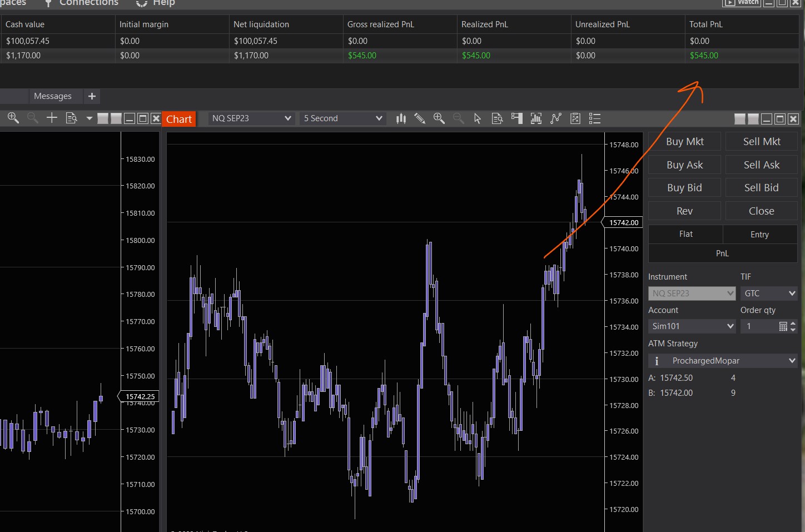
Task: Add a new tab with plus button
Action: tap(92, 96)
